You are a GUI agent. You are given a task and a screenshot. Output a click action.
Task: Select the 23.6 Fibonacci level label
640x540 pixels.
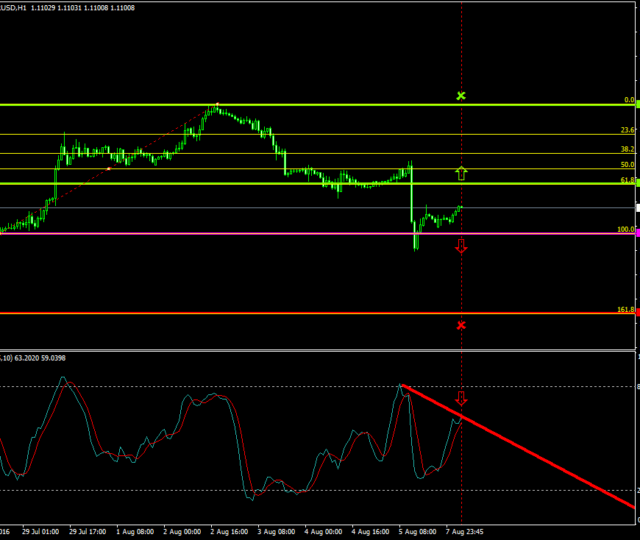tap(627, 131)
